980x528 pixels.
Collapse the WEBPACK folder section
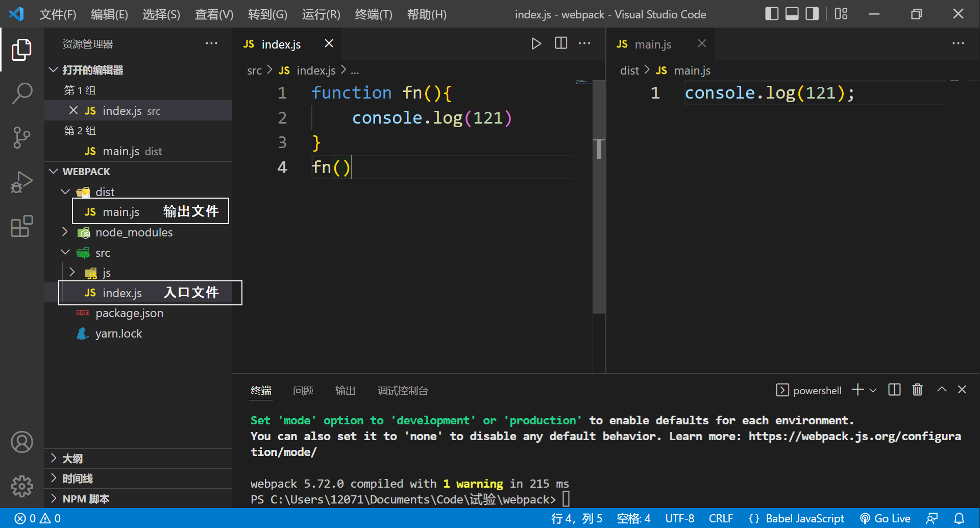[x=138, y=172]
